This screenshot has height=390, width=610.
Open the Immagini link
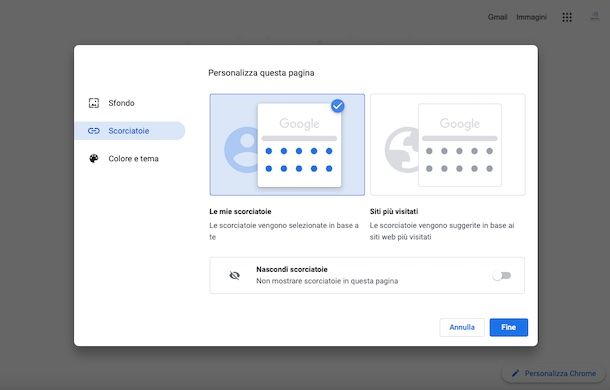531,17
